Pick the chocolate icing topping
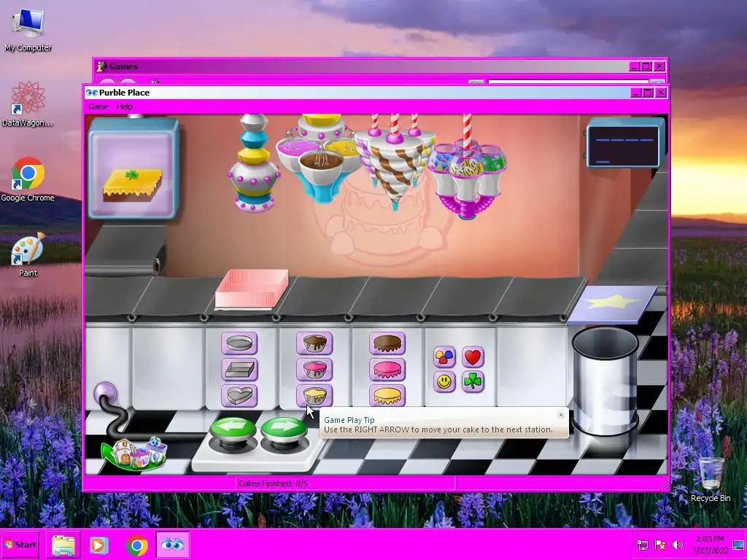The height and width of the screenshot is (560, 747). (x=387, y=343)
